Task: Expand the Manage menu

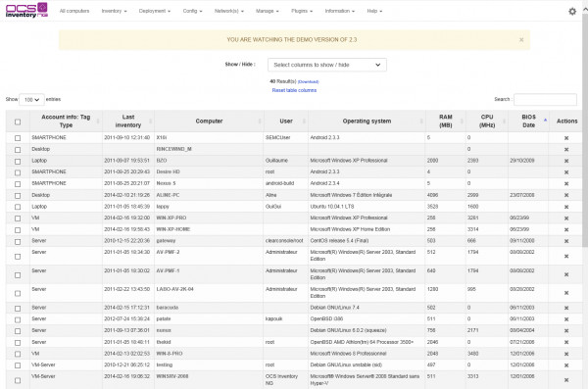Action: (267, 11)
